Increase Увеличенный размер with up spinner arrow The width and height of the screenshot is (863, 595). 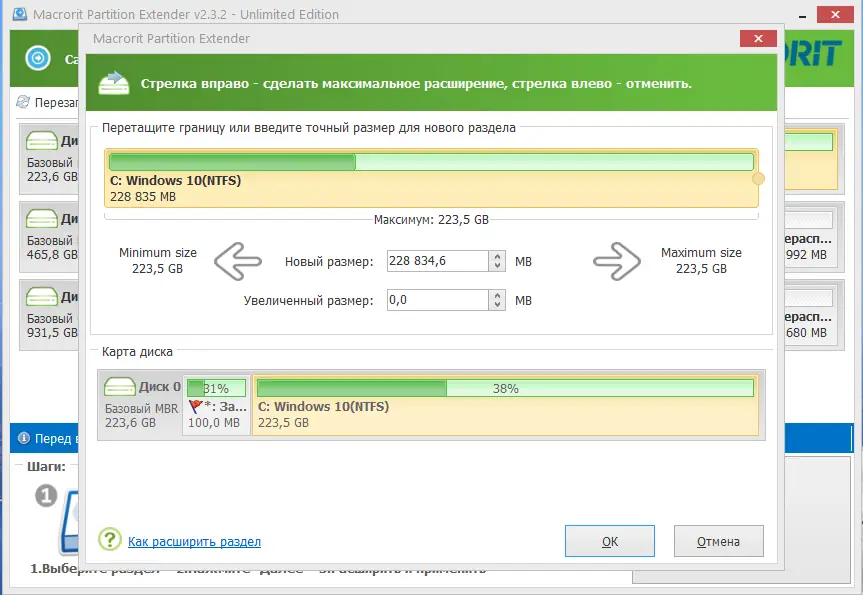point(497,295)
